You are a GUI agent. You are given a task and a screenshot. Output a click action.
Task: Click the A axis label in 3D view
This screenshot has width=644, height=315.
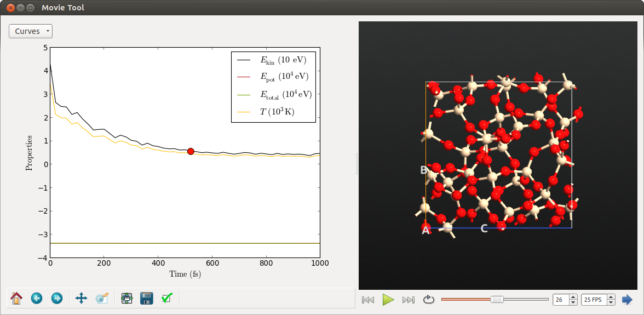(426, 231)
